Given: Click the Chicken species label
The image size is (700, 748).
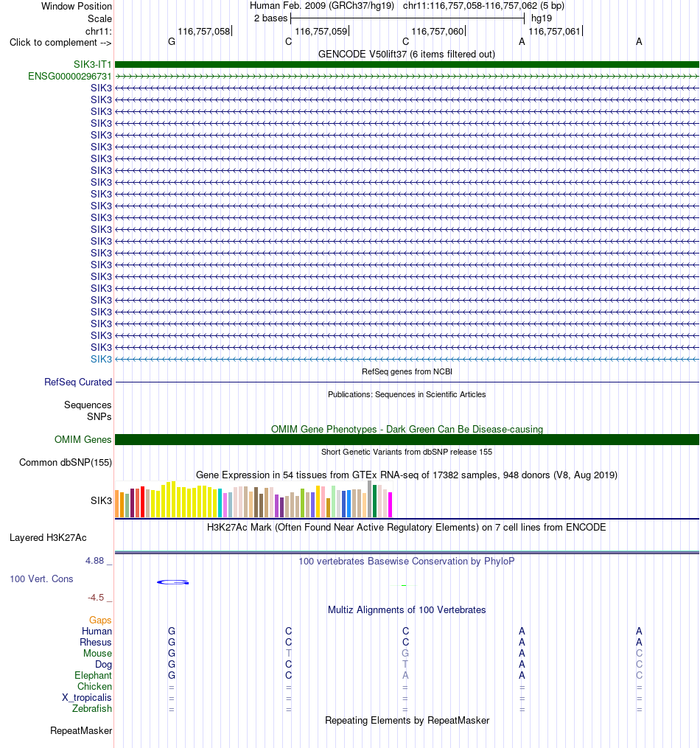Looking at the screenshot, I should 94,686.
